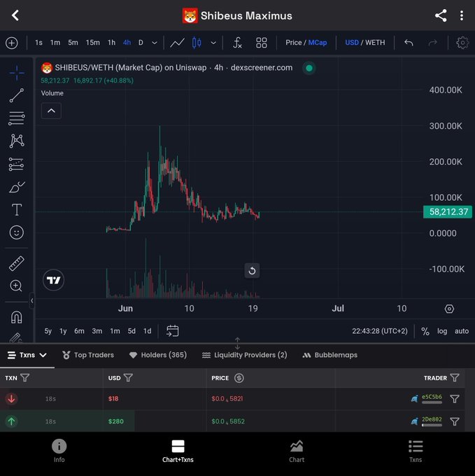Select the ruler measure tool
This screenshot has height=476, width=475.
pos(17,263)
